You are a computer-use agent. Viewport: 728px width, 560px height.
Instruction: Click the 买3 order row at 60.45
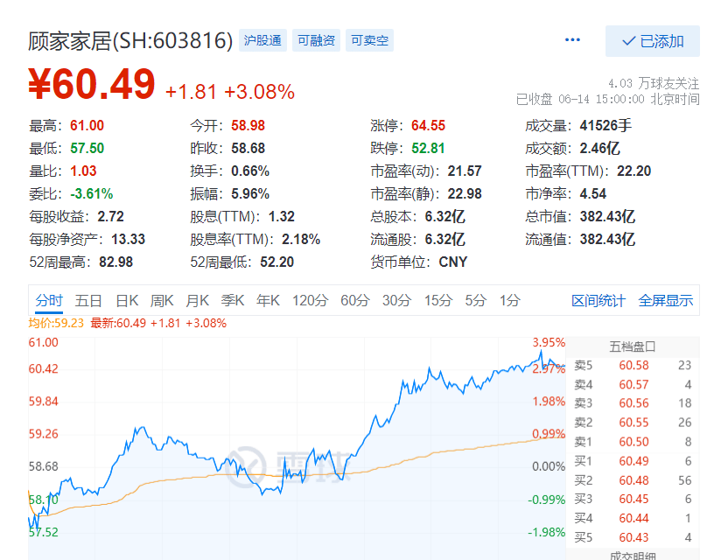coord(633,499)
